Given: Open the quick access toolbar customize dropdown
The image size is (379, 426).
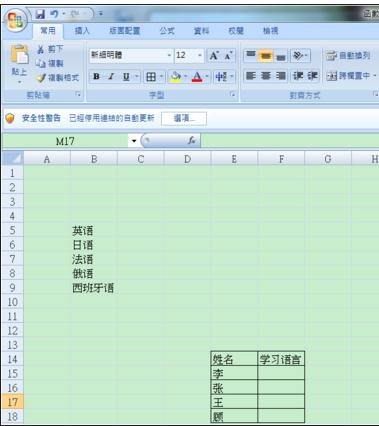Looking at the screenshot, I should coord(100,14).
